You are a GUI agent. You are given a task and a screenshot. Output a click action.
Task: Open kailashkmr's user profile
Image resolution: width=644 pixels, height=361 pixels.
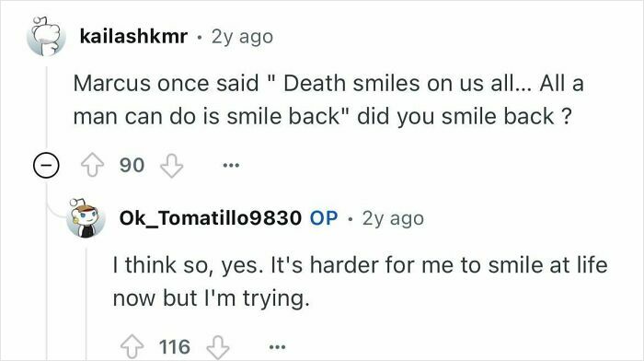click(133, 37)
